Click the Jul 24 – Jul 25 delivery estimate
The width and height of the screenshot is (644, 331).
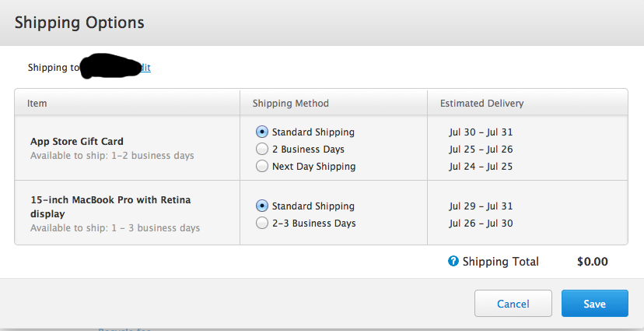point(481,166)
